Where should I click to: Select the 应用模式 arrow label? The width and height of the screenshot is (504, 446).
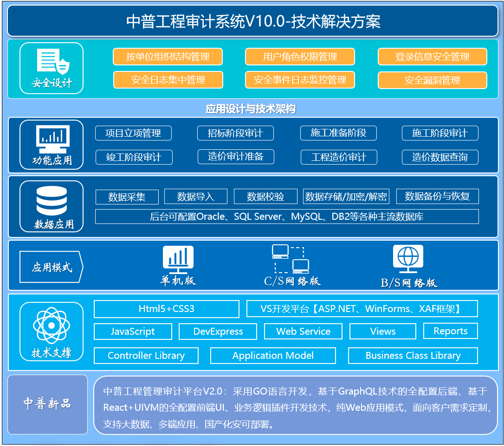52,267
